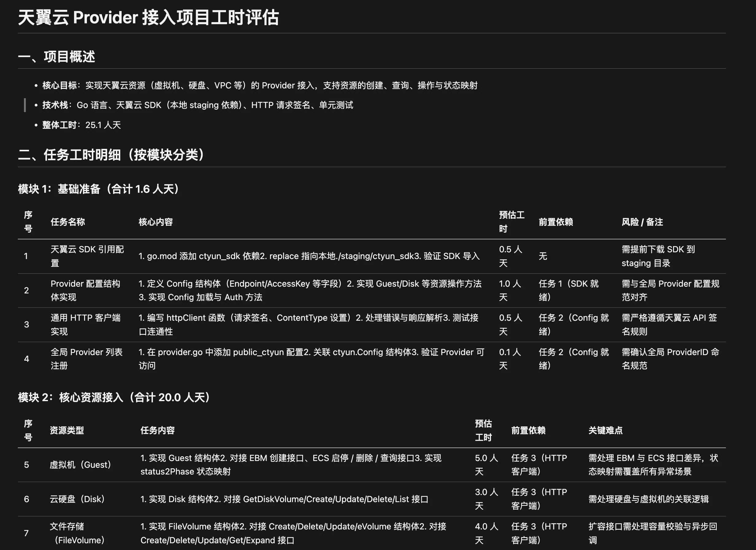Click the bullet starting with "核心目标"
Image resolution: width=756 pixels, height=550 pixels.
pos(260,86)
